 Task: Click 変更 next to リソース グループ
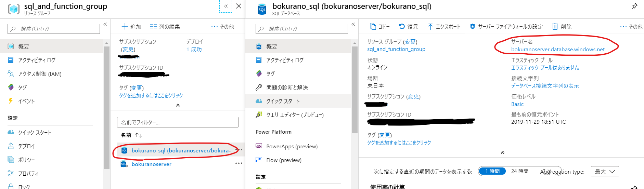(x=410, y=42)
